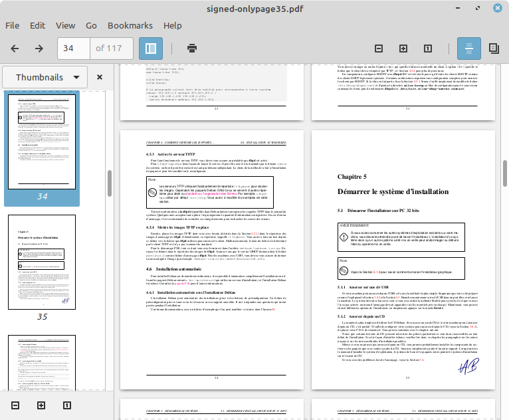Close the side pane with X

100,77
